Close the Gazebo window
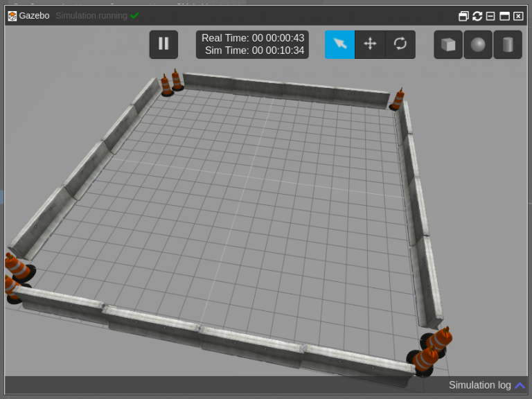 point(518,16)
